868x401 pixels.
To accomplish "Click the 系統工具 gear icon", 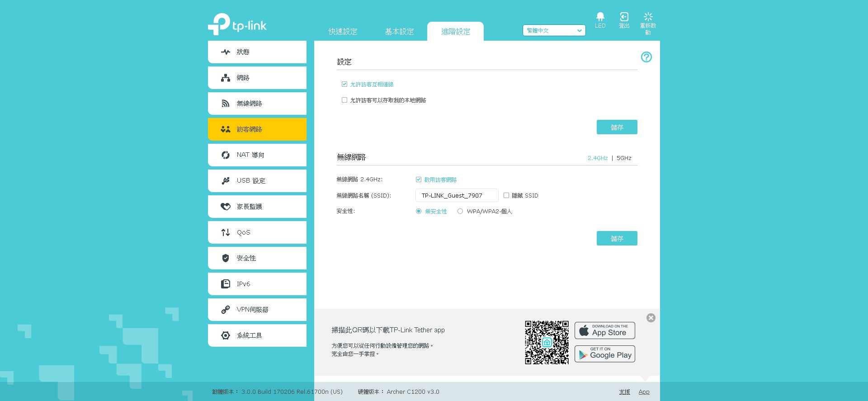I will point(225,335).
